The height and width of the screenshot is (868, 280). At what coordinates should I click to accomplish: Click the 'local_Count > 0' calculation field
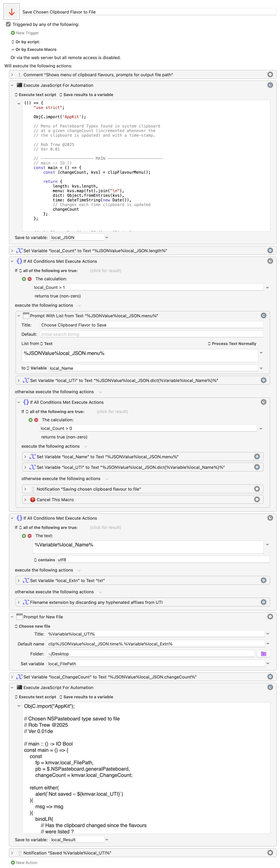click(148, 428)
